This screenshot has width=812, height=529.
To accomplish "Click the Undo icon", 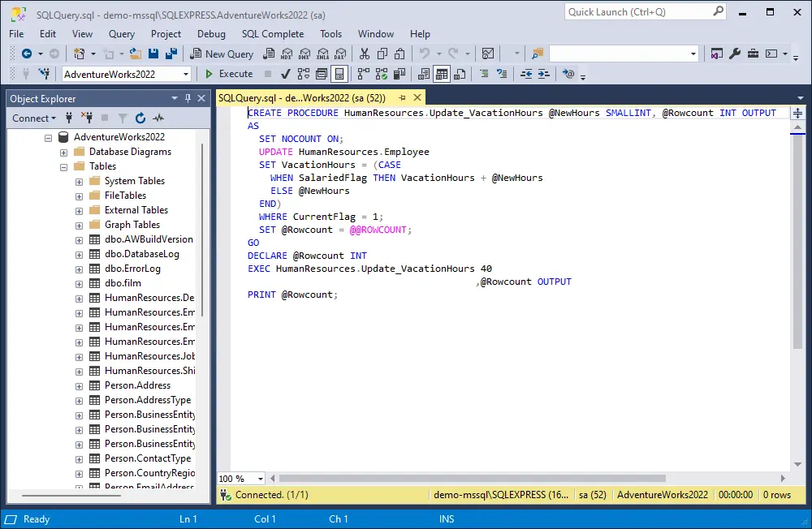I will click(x=424, y=54).
